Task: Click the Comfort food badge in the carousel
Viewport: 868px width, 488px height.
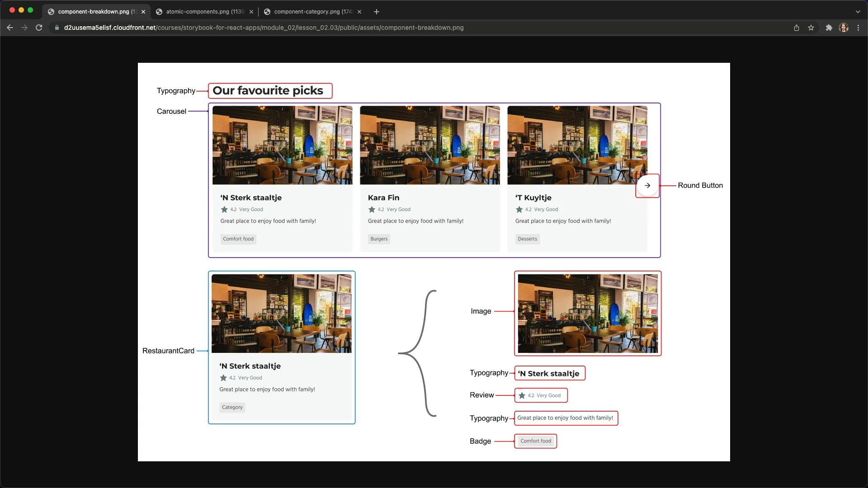Action: pyautogui.click(x=238, y=239)
